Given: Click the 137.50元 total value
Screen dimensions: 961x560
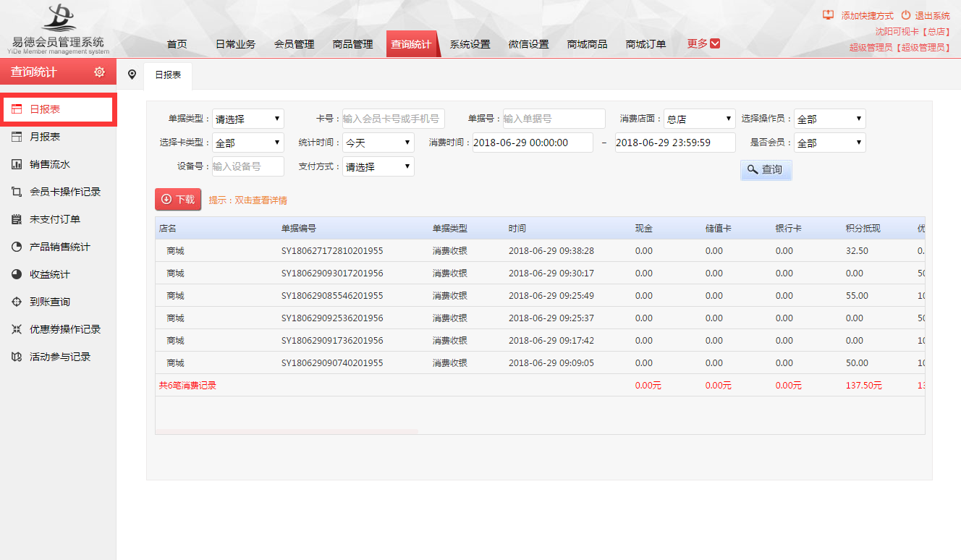Looking at the screenshot, I should 863,386.
